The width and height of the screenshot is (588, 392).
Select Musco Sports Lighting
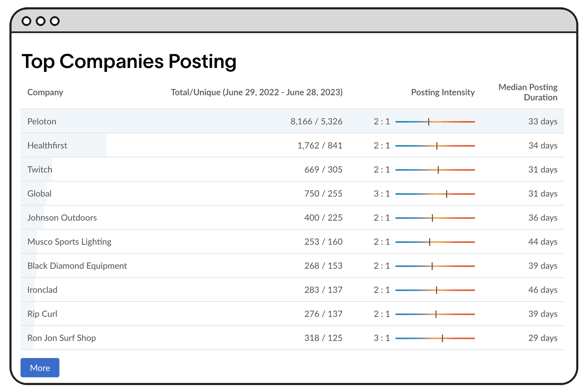69,242
